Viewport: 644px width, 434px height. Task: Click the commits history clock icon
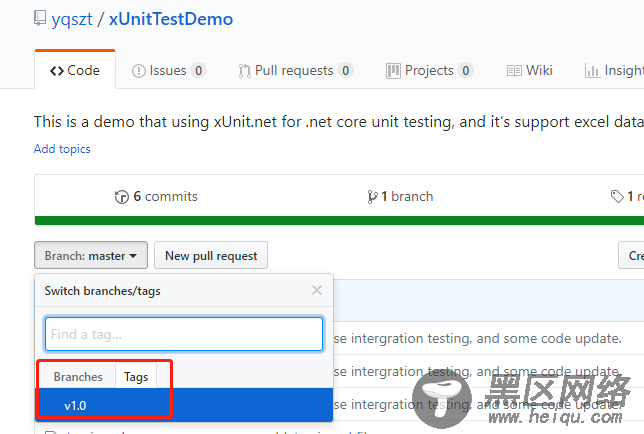pyautogui.click(x=122, y=197)
